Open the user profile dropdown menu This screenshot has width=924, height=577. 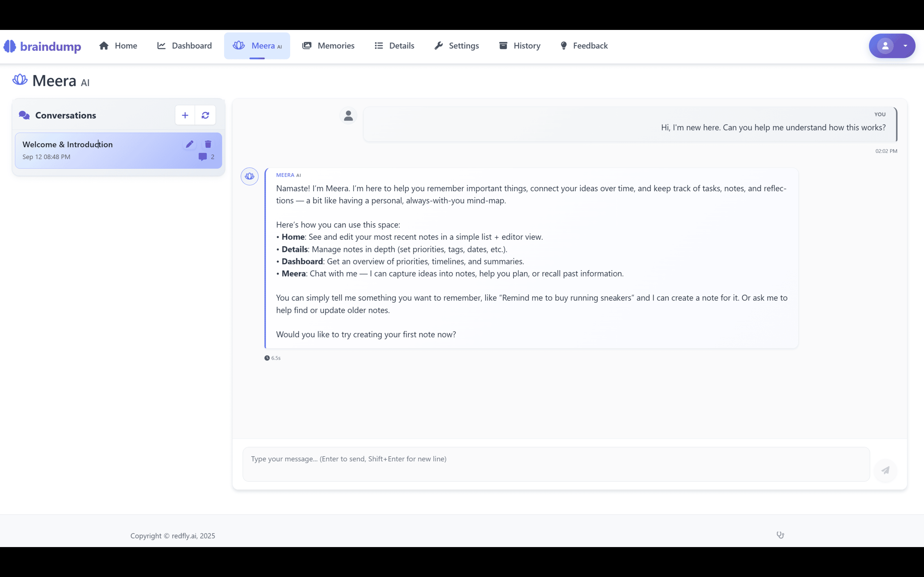905,46
